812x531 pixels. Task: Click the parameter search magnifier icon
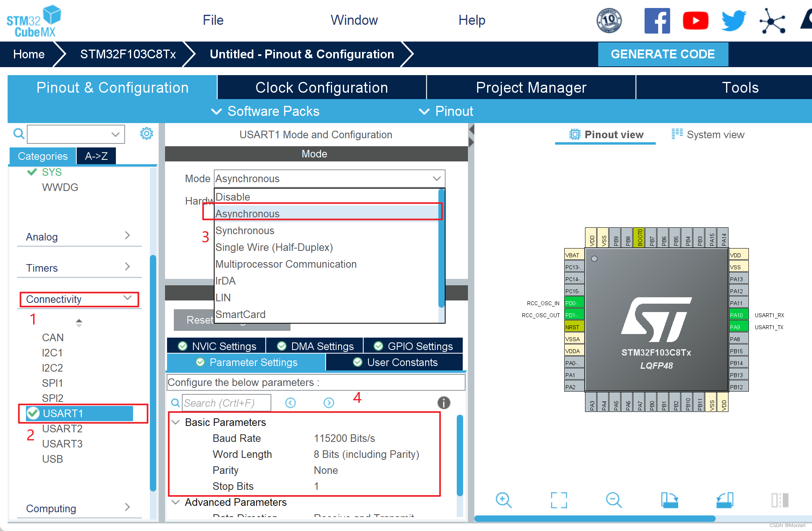[175, 403]
